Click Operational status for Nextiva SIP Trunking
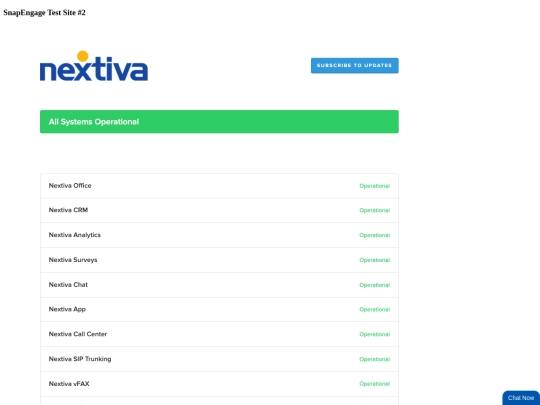 click(x=375, y=359)
